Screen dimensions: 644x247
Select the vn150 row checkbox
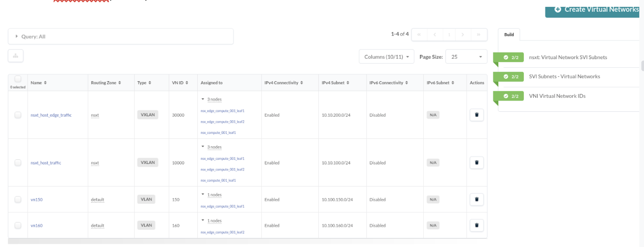point(18,199)
